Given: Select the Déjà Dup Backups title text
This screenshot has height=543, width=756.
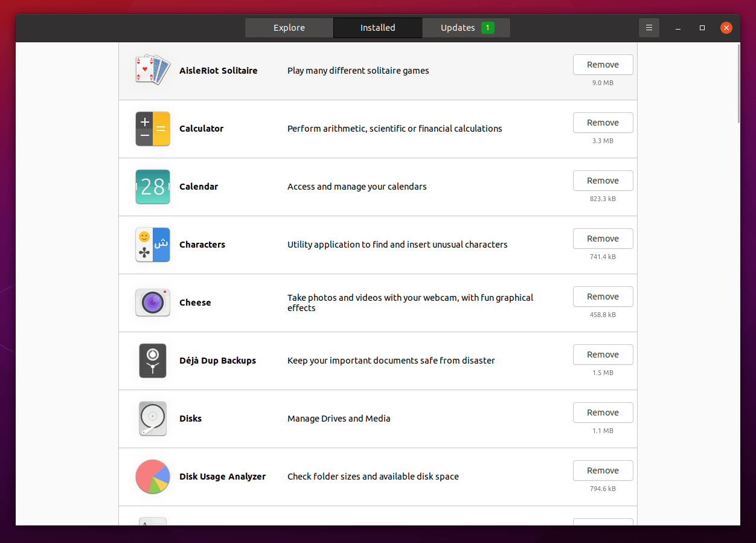Looking at the screenshot, I should (218, 361).
